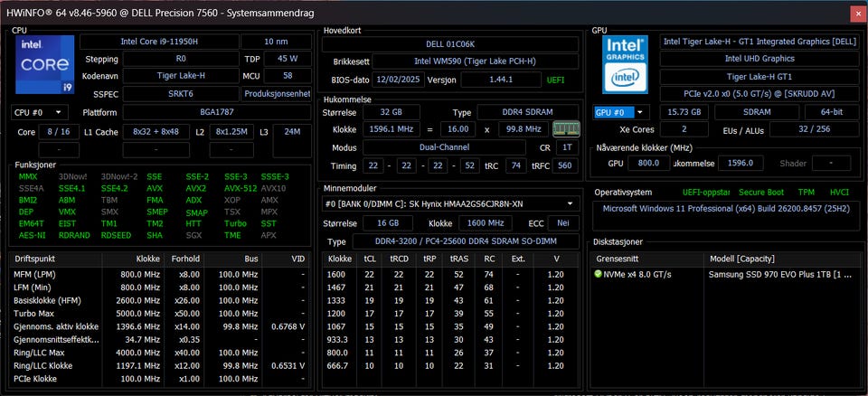868x396 pixels.
Task: Click the AVX-512 feature flag
Action: pyautogui.click(x=241, y=188)
